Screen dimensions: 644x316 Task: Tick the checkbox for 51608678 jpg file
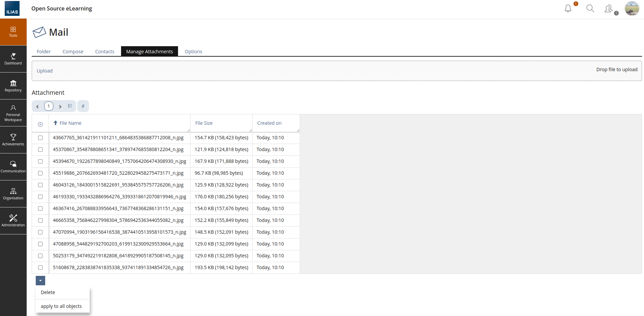coord(40,268)
